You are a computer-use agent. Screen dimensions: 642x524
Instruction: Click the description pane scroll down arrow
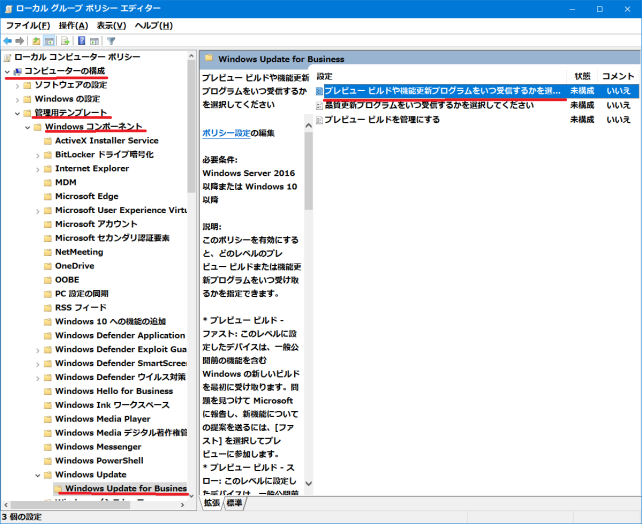309,484
